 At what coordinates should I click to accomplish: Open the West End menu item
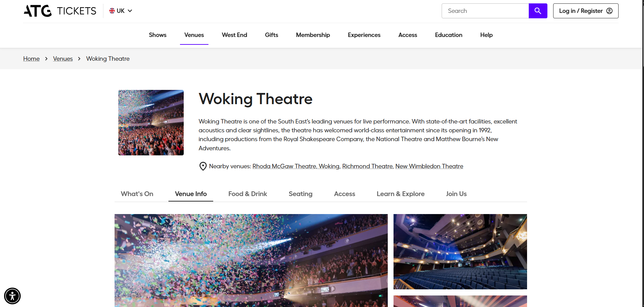(x=234, y=35)
